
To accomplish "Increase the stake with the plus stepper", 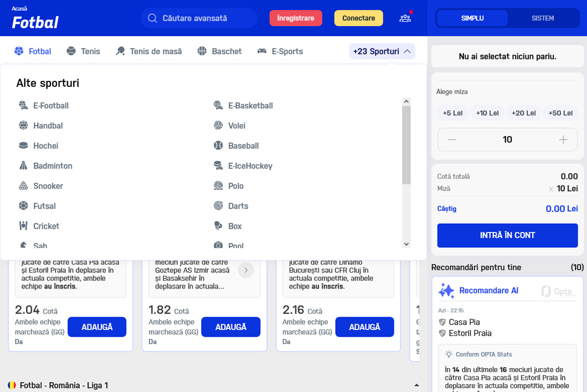I will tap(563, 140).
